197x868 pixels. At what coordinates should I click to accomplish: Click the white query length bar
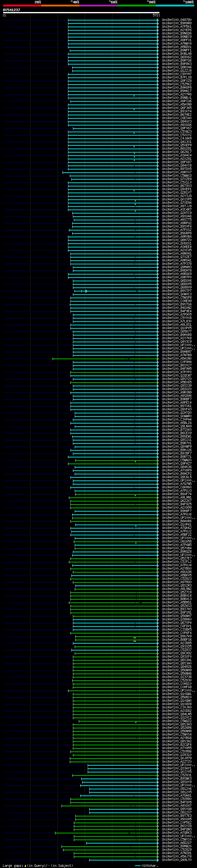click(x=81, y=12)
